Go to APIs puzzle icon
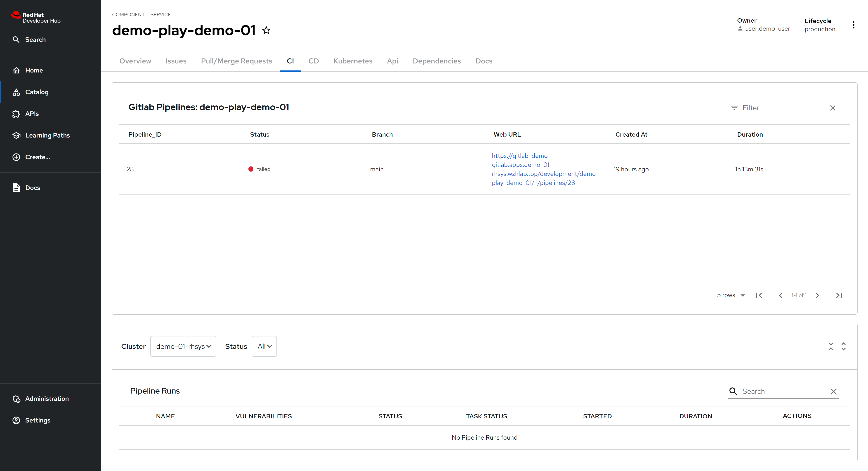Viewport: 868px width, 471px height. click(16, 114)
